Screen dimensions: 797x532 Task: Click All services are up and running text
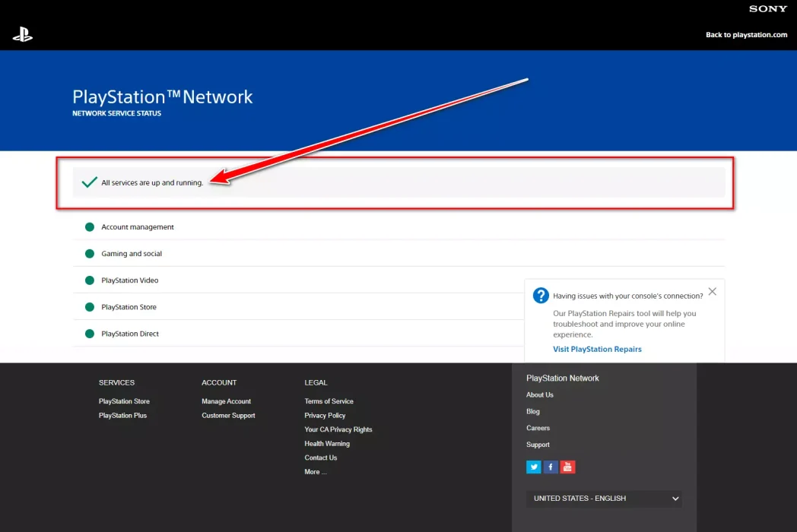coord(152,182)
